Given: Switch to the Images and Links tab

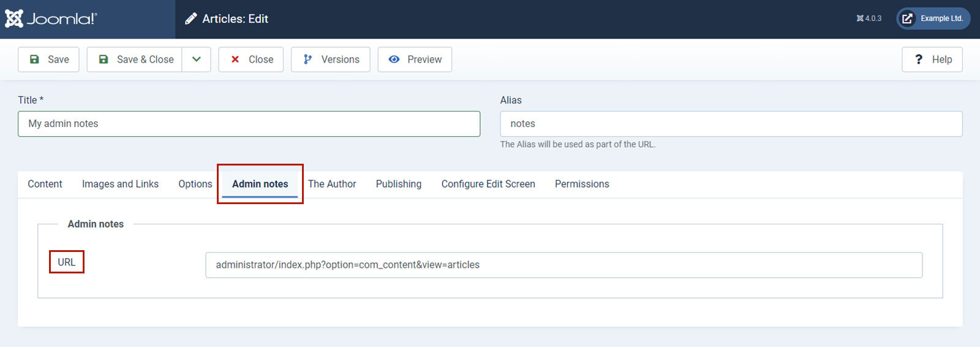Looking at the screenshot, I should pyautogui.click(x=120, y=184).
